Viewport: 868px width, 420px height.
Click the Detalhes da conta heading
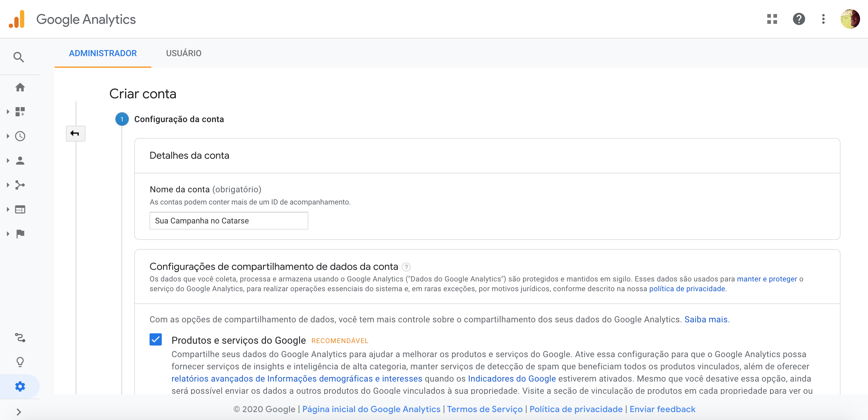click(189, 155)
